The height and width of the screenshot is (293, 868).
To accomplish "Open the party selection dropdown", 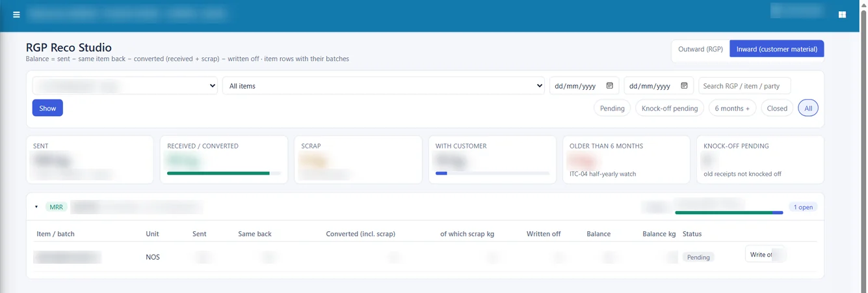I will point(125,86).
